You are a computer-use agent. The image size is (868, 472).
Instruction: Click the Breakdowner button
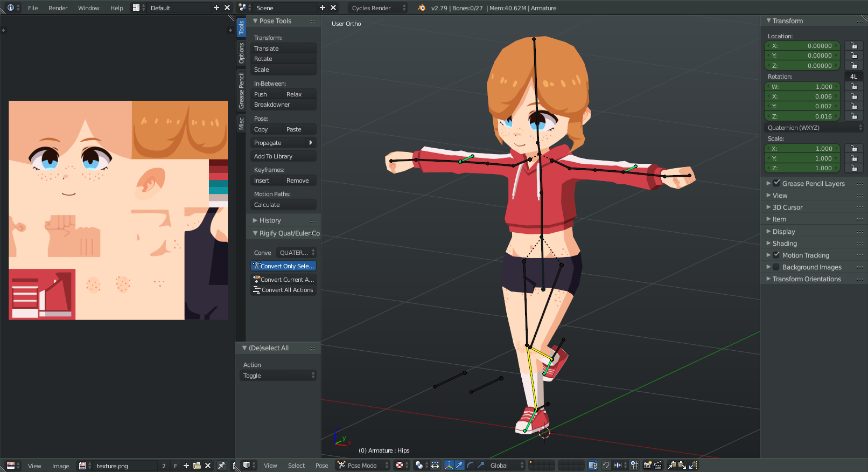coord(283,105)
